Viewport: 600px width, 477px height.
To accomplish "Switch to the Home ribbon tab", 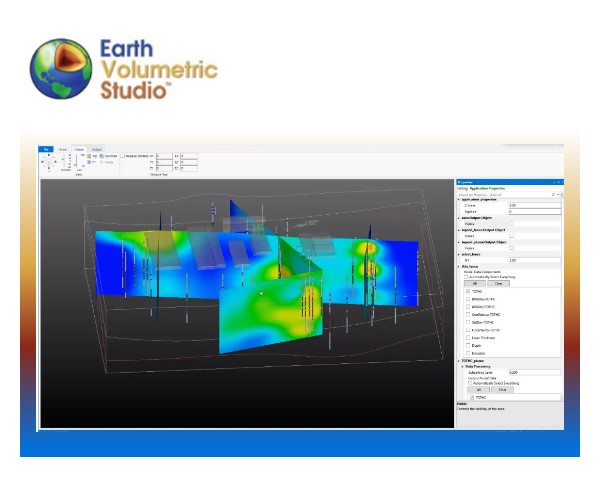I will tap(63, 150).
